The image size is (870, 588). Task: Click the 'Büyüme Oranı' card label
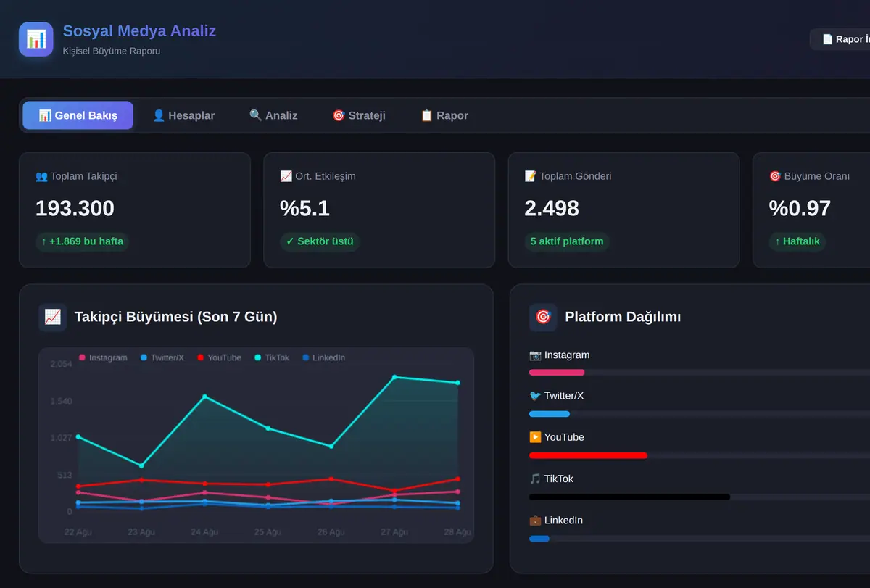[809, 176]
